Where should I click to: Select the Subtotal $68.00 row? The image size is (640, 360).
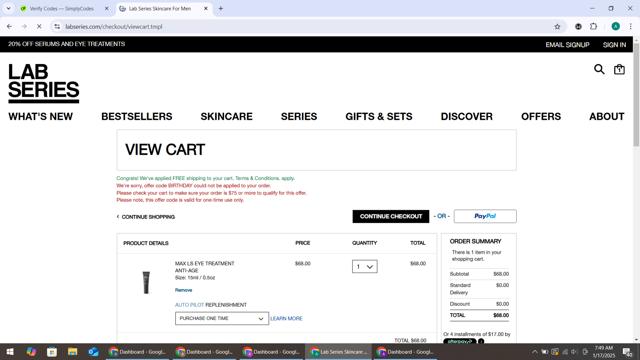point(479,274)
